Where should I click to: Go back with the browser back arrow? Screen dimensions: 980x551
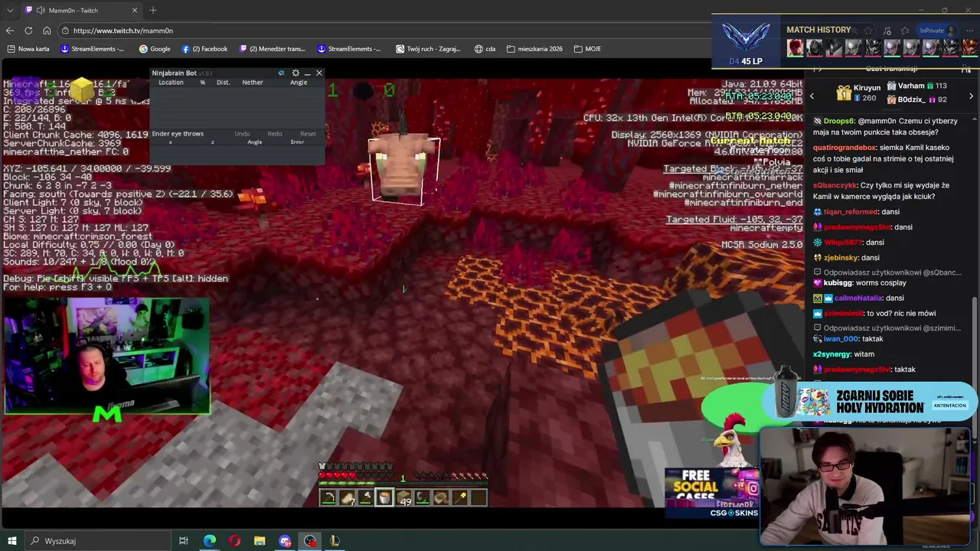[9, 31]
